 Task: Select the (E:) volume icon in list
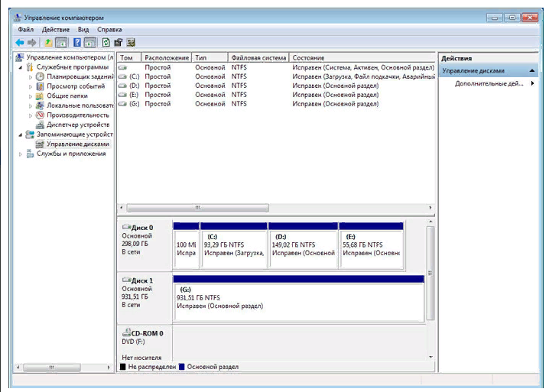(122, 95)
